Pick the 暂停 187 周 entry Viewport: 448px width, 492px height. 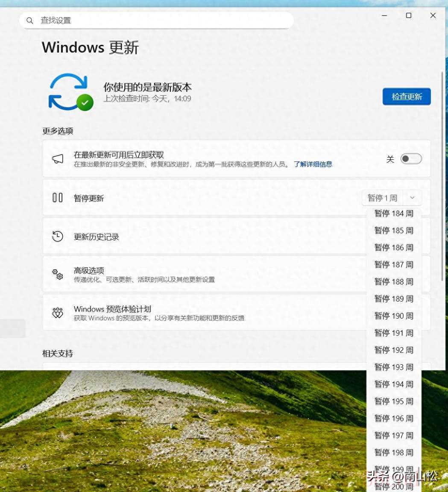pyautogui.click(x=394, y=265)
